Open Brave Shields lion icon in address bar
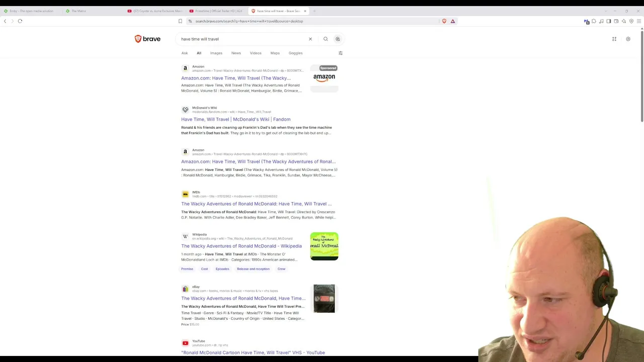Viewport: 644px width, 362px height. (x=444, y=21)
